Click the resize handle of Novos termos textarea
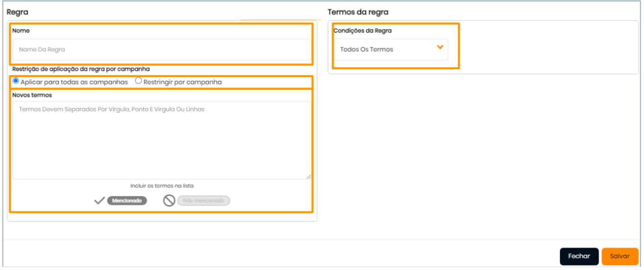This screenshot has width=644, height=270. pyautogui.click(x=309, y=177)
